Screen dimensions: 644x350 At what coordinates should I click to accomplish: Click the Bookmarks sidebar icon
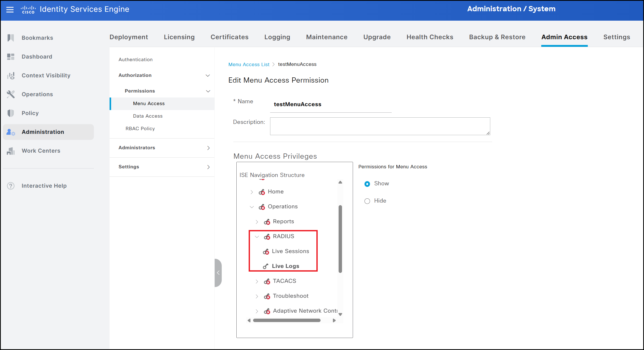[x=11, y=38]
